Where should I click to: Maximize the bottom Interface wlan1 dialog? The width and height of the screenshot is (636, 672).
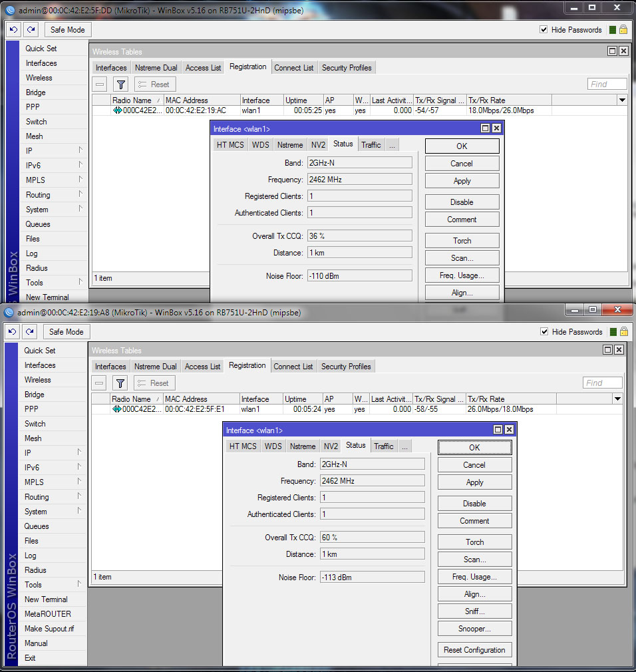click(498, 429)
